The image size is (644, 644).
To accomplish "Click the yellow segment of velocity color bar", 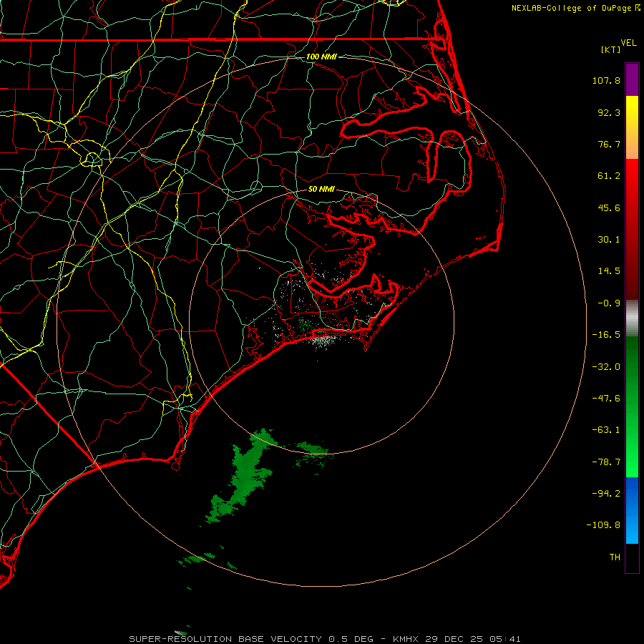I will [632, 127].
